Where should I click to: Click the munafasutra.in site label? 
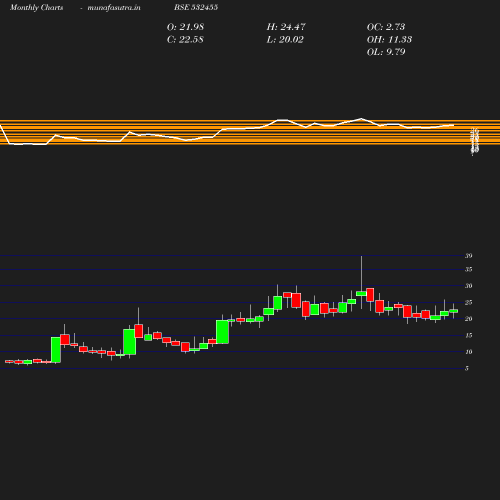click(114, 7)
